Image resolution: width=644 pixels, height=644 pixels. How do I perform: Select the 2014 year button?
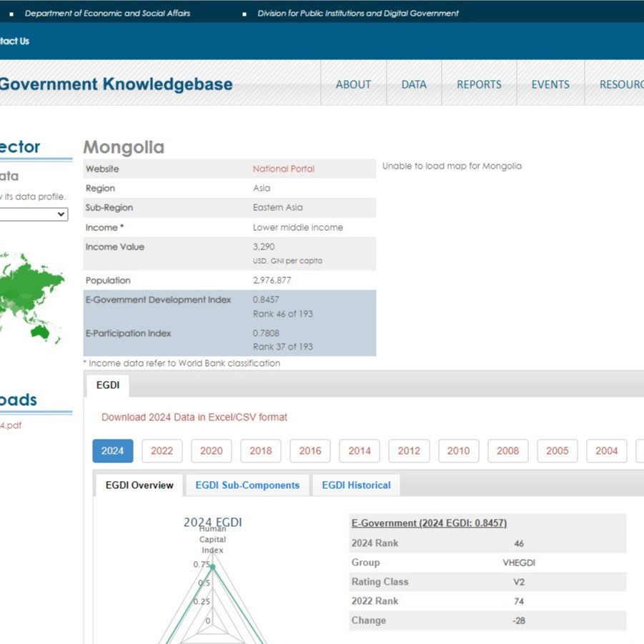click(360, 451)
